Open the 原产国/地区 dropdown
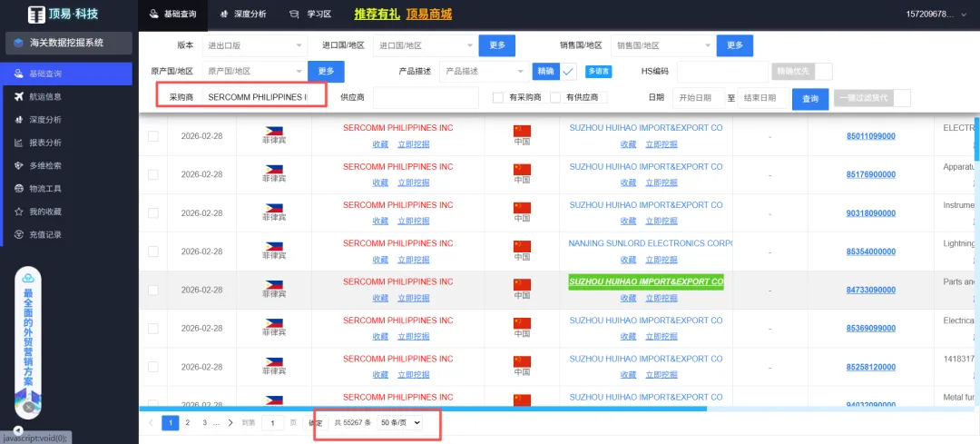This screenshot has height=444, width=980. coord(254,72)
